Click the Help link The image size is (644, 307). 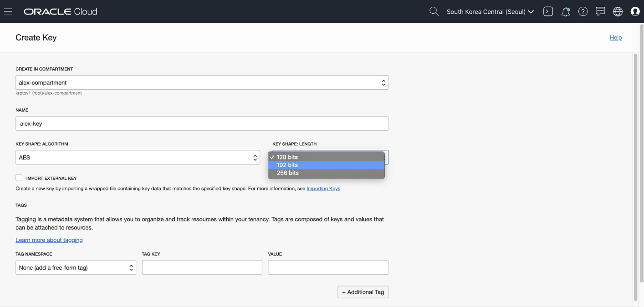click(616, 37)
